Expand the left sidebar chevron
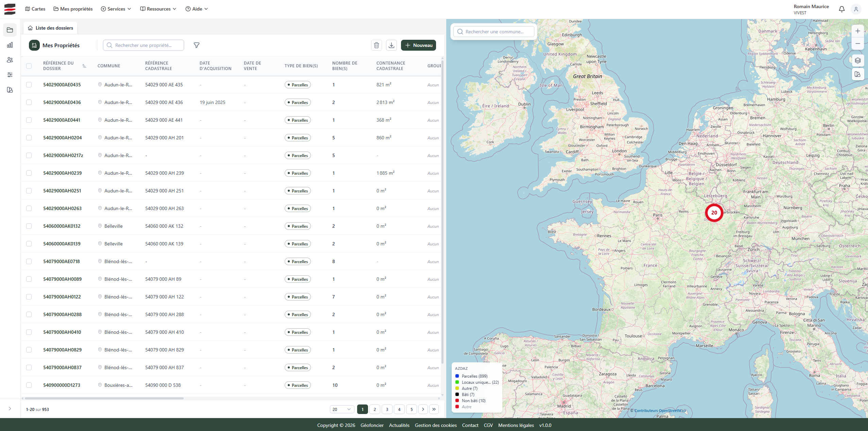868x431 pixels. tap(10, 409)
